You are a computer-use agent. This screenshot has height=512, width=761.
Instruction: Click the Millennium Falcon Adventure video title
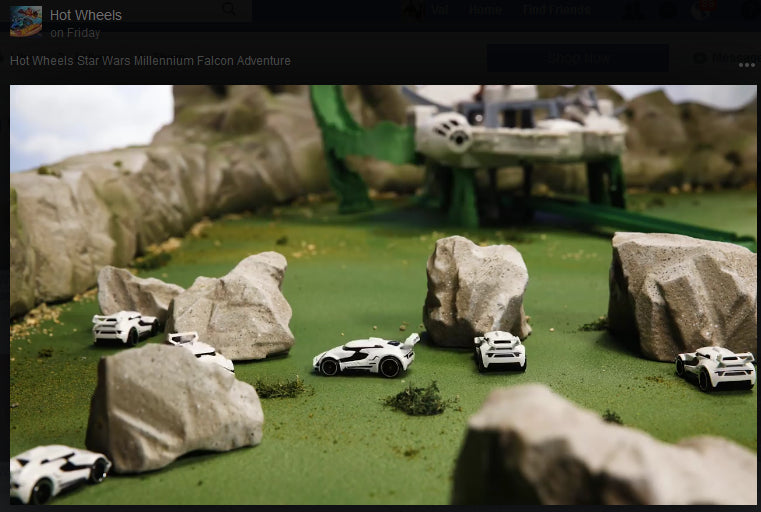(x=150, y=61)
